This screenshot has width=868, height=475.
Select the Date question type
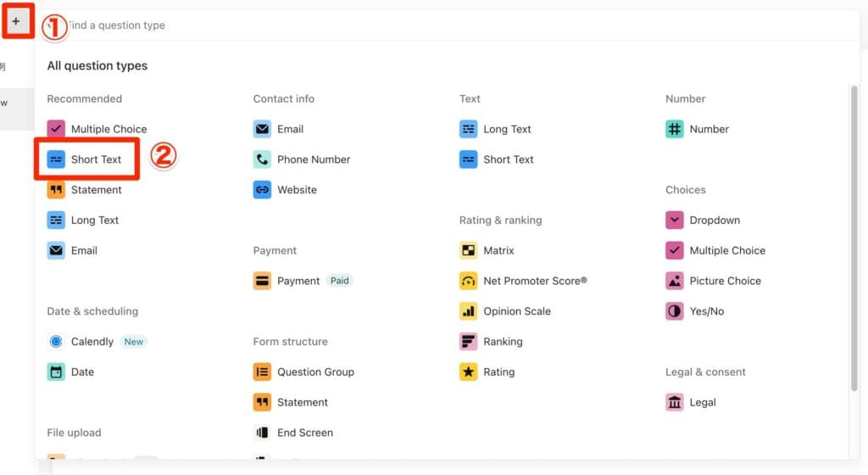point(82,372)
